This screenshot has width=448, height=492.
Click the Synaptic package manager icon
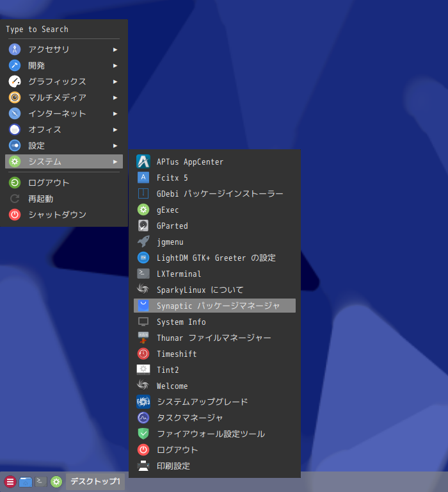click(x=143, y=306)
